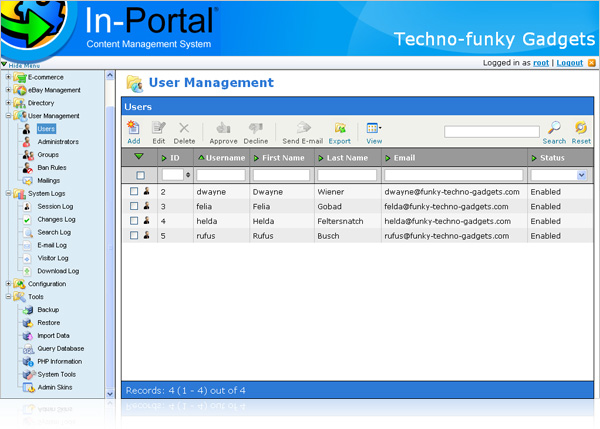Select Users in the sidebar tree
The image size is (600, 429).
(46, 129)
